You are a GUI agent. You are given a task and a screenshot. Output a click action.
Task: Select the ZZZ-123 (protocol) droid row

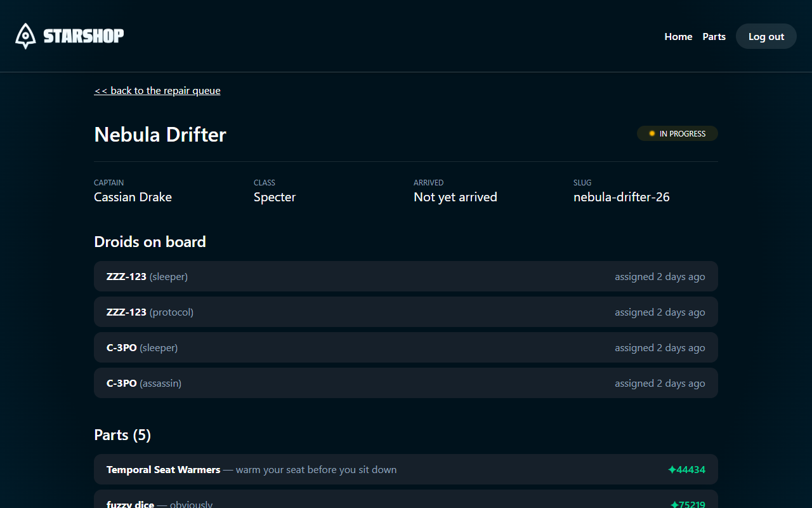[406, 312]
